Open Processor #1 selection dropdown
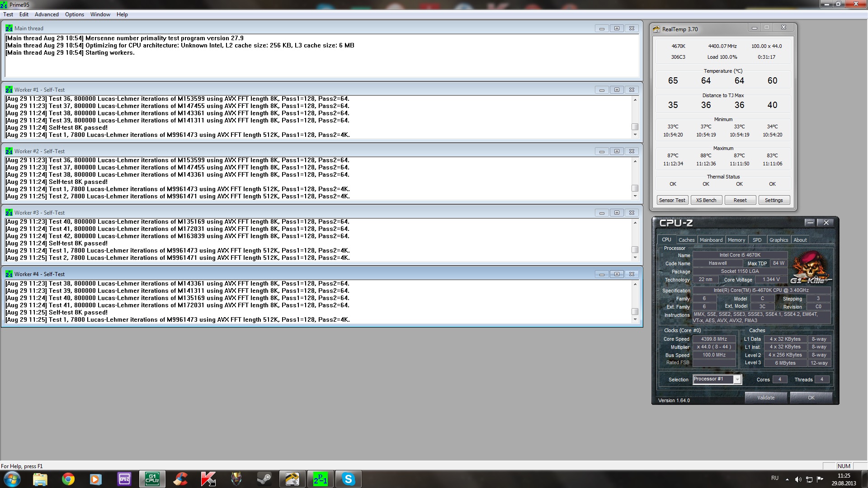This screenshot has width=868, height=488. click(x=737, y=380)
